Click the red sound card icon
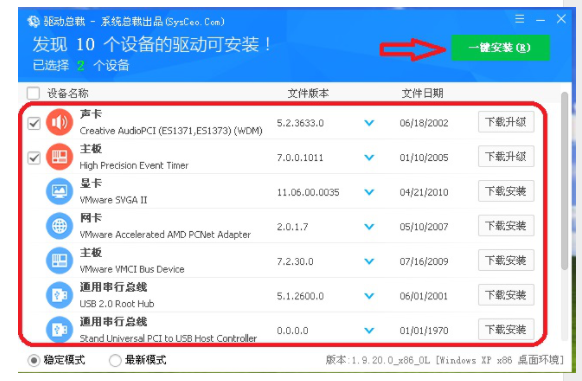The height and width of the screenshot is (381, 582). pos(59,122)
